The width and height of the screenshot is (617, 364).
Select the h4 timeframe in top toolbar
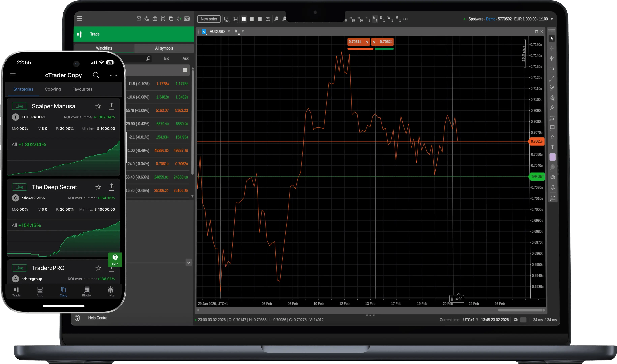tap(375, 19)
